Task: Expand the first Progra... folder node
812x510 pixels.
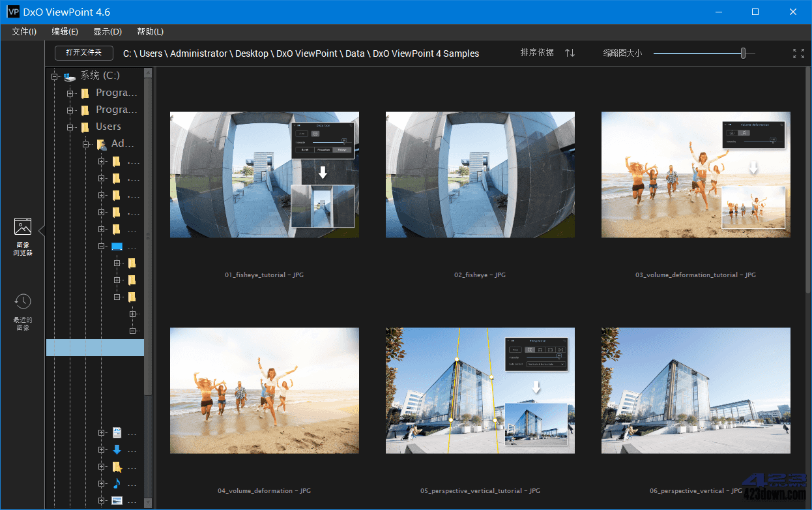Action: (x=70, y=92)
